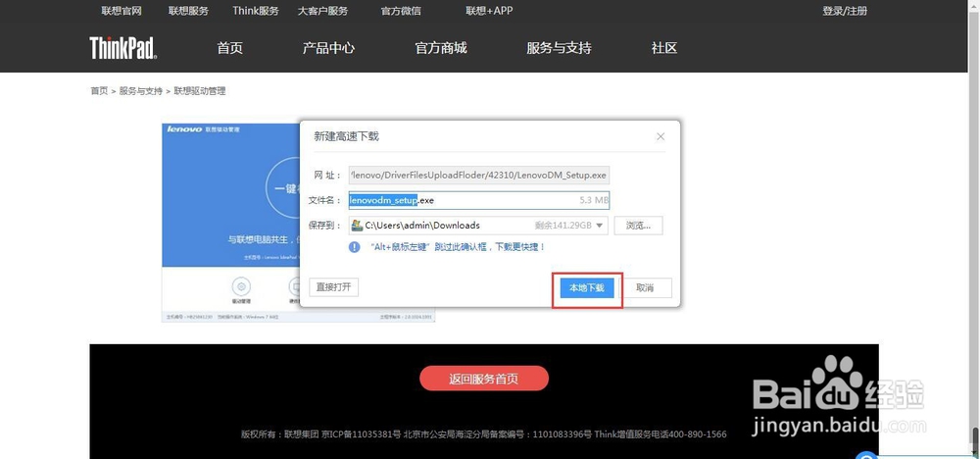This screenshot has height=459, width=980.
Task: Click the 版权所有 copyright footer text
Action: click(x=484, y=433)
